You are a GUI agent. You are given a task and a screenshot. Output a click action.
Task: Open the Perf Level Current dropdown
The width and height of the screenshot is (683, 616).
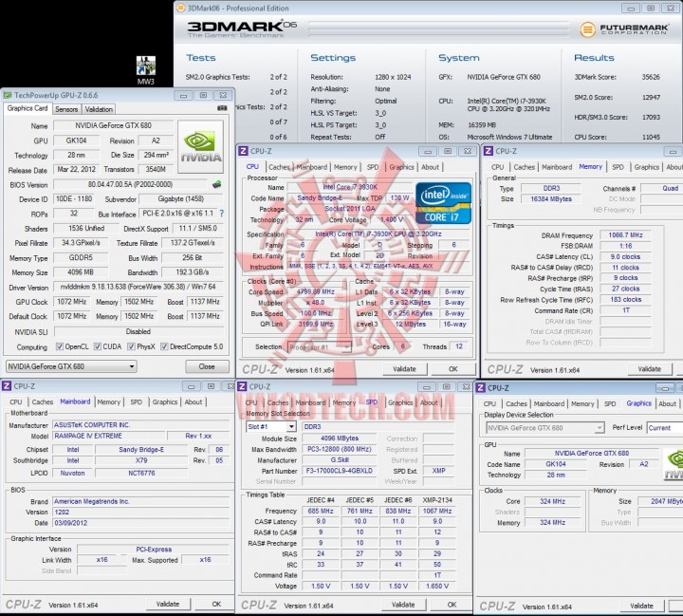coord(665,428)
